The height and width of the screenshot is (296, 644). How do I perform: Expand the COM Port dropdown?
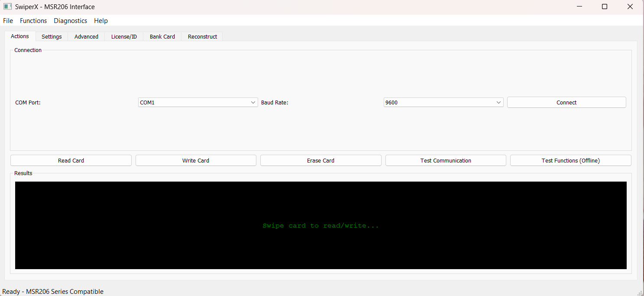coord(198,103)
